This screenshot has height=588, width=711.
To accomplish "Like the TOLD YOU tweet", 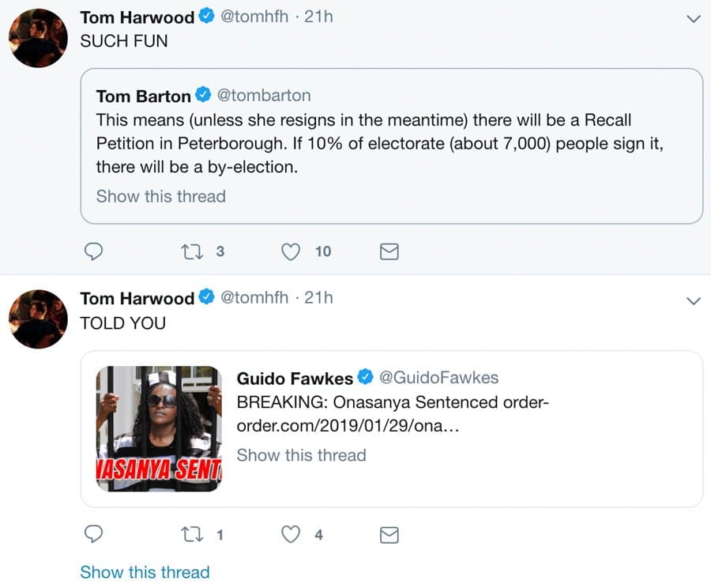I will coord(292,535).
